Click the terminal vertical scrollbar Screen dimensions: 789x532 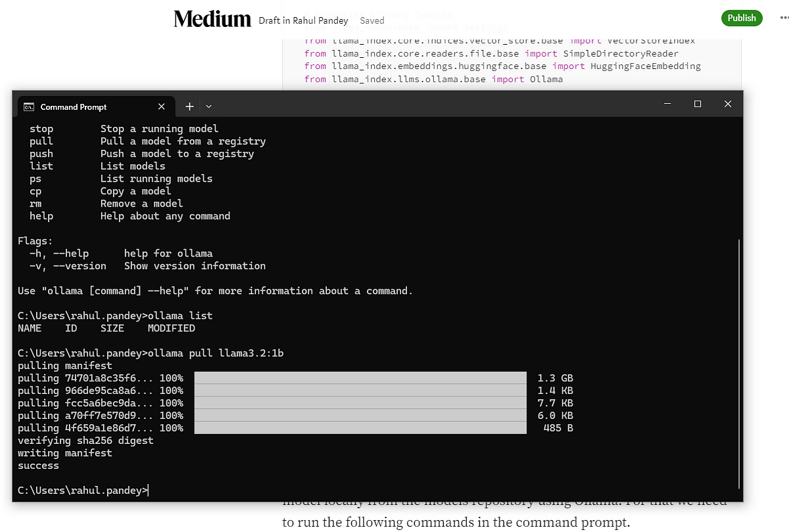pos(740,365)
